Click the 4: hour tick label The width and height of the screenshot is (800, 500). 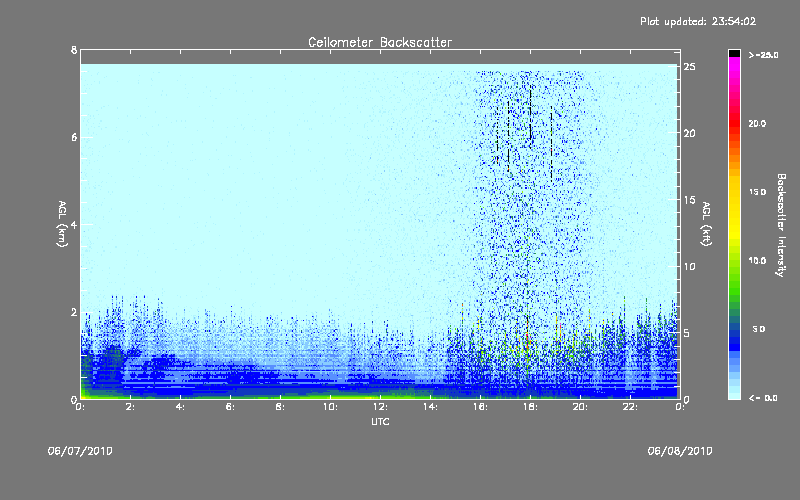click(x=180, y=407)
